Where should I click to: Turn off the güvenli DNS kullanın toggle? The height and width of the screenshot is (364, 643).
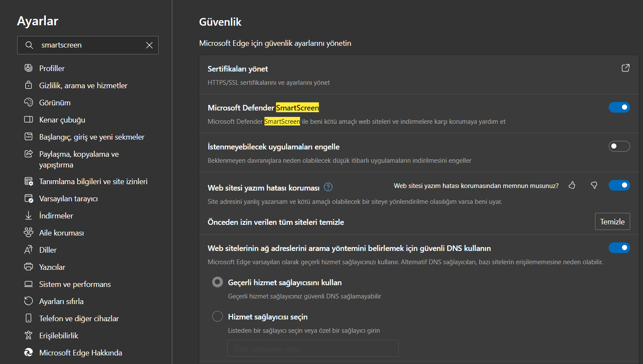(x=619, y=248)
